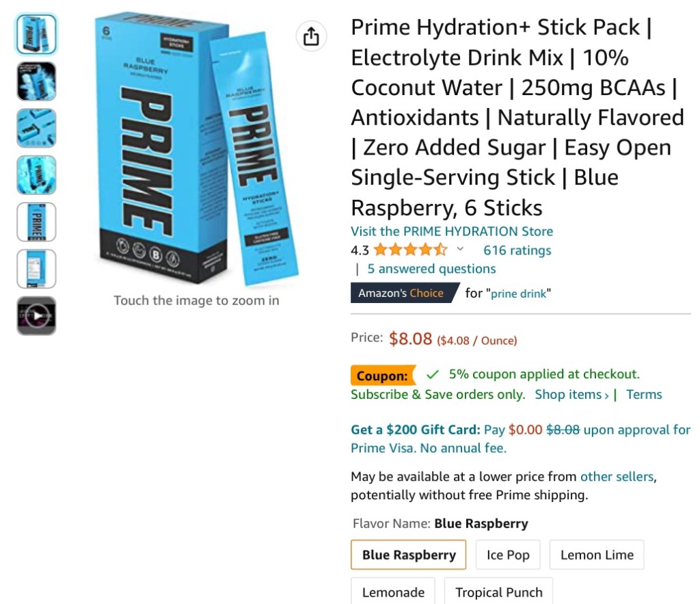This screenshot has height=604, width=700.
Task: View the third scattered sticks thumbnail
Action: click(37, 128)
